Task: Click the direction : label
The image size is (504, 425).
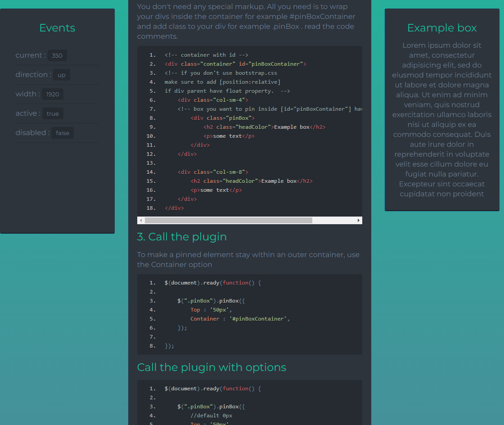Action: pos(33,75)
